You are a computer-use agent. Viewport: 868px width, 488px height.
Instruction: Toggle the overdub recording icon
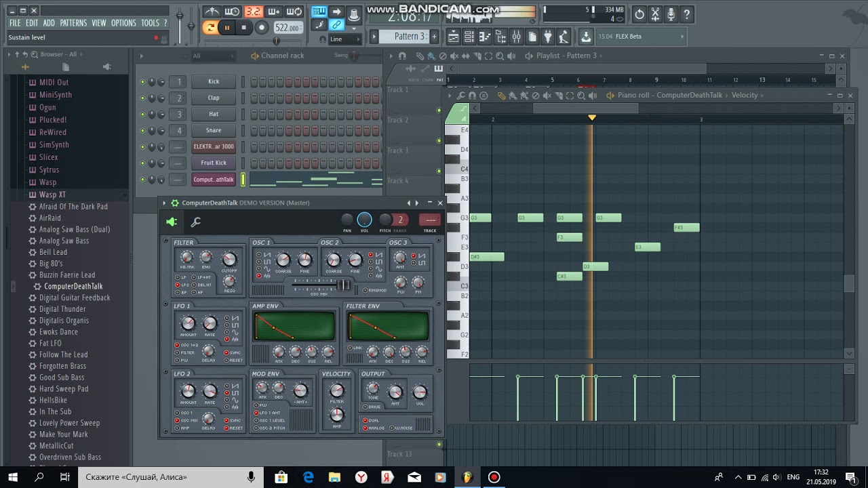coord(274,12)
